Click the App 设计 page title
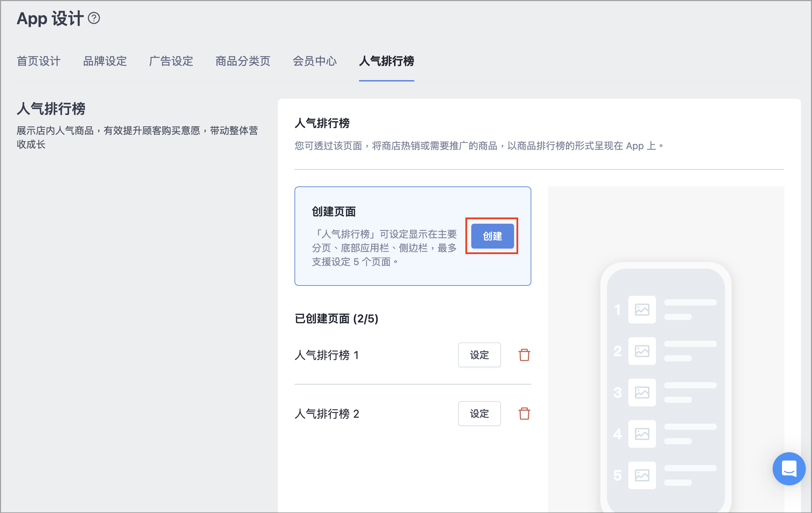812x513 pixels. [x=50, y=18]
